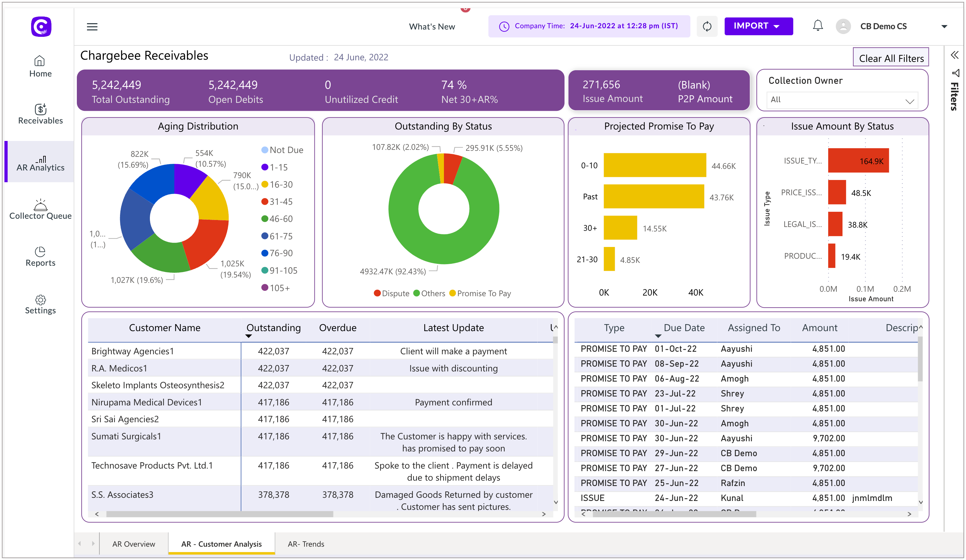Click the PRICE_ISS... 48.5K bar
Screen dimensions: 966x560
tap(836, 192)
